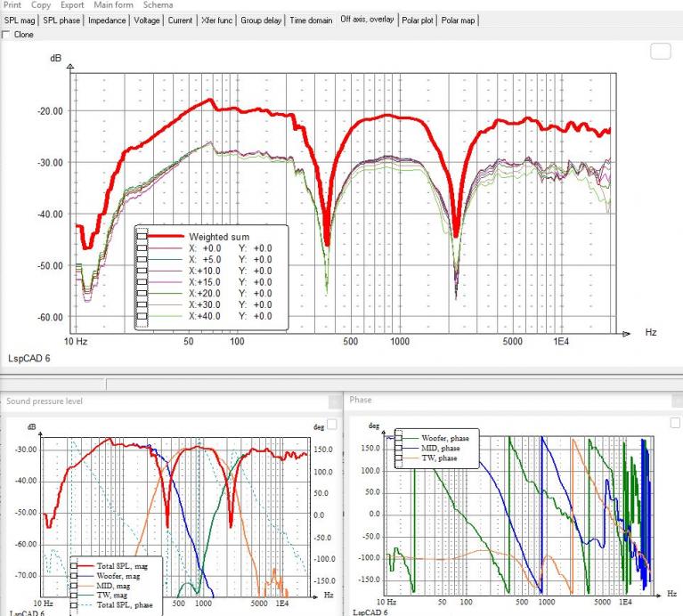Open the Export menu
The image size is (683, 616).
tap(72, 4)
